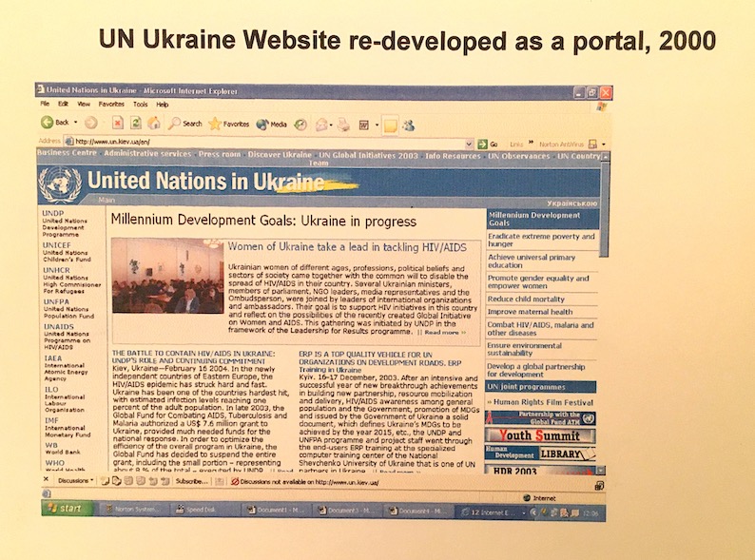Go to the browser Home icon
The width and height of the screenshot is (755, 560).
click(153, 123)
